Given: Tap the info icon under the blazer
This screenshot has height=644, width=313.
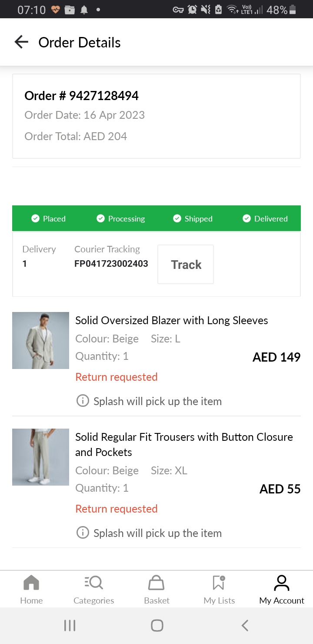Looking at the screenshot, I should [83, 401].
